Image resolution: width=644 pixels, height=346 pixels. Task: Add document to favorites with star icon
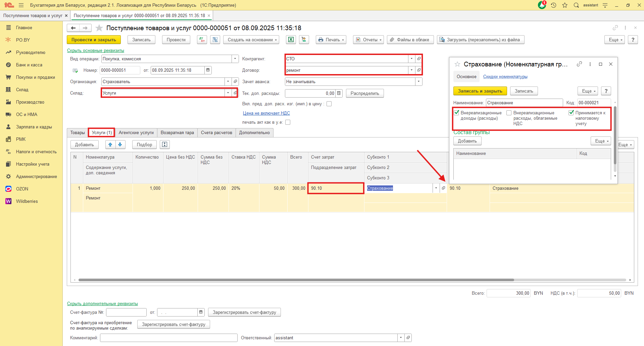(99, 28)
